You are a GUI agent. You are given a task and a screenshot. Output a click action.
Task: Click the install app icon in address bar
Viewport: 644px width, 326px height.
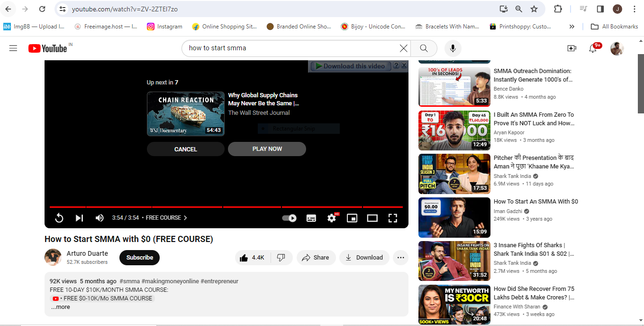point(503,9)
